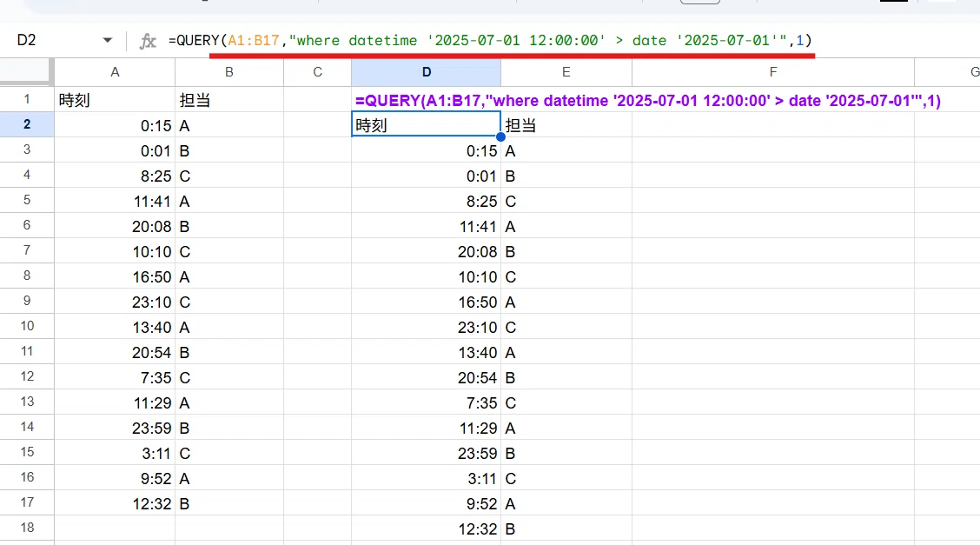Click cell A15 showing 3:11

(115, 453)
